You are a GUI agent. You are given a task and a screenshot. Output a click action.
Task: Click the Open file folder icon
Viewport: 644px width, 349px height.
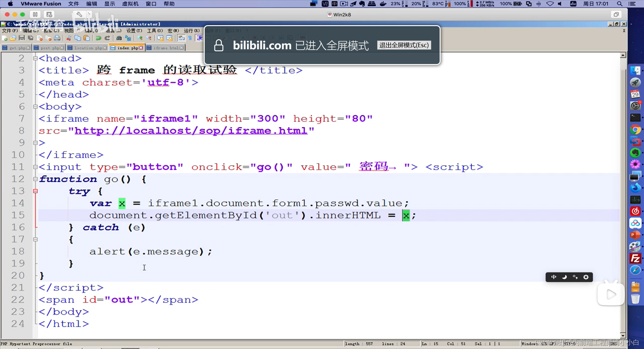coord(13,38)
